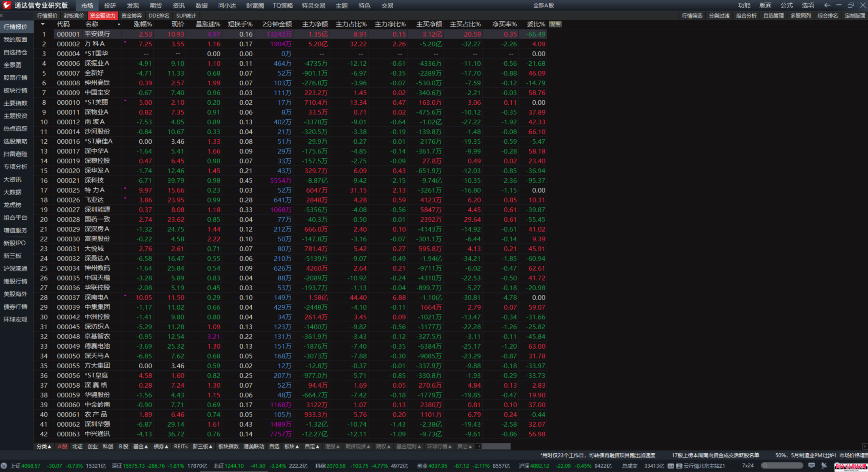Expand the 板块 dropdown in bottom bar
Screen dimensions: 868x472
[292, 447]
